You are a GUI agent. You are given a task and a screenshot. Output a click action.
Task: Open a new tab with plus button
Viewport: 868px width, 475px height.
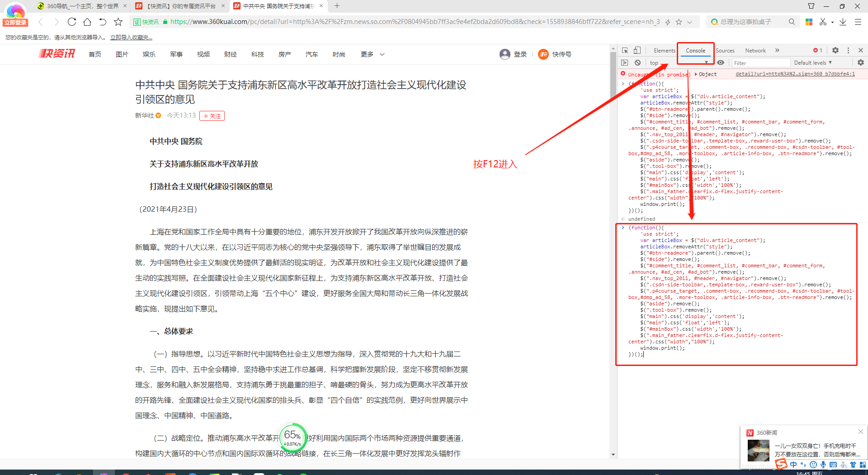pos(337,6)
